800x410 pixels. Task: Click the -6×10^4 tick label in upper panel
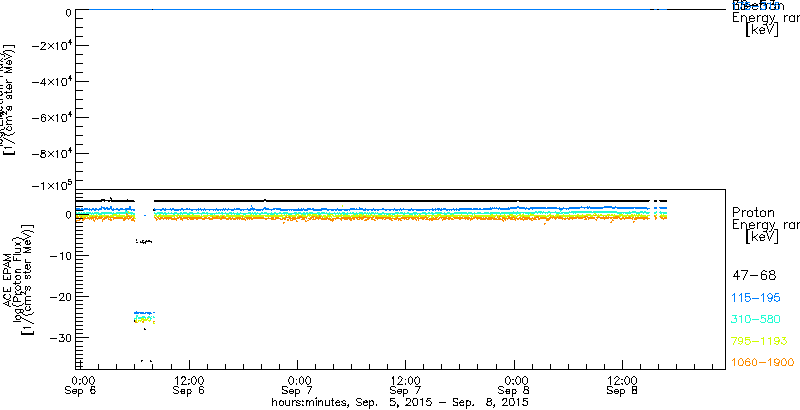tap(51, 117)
